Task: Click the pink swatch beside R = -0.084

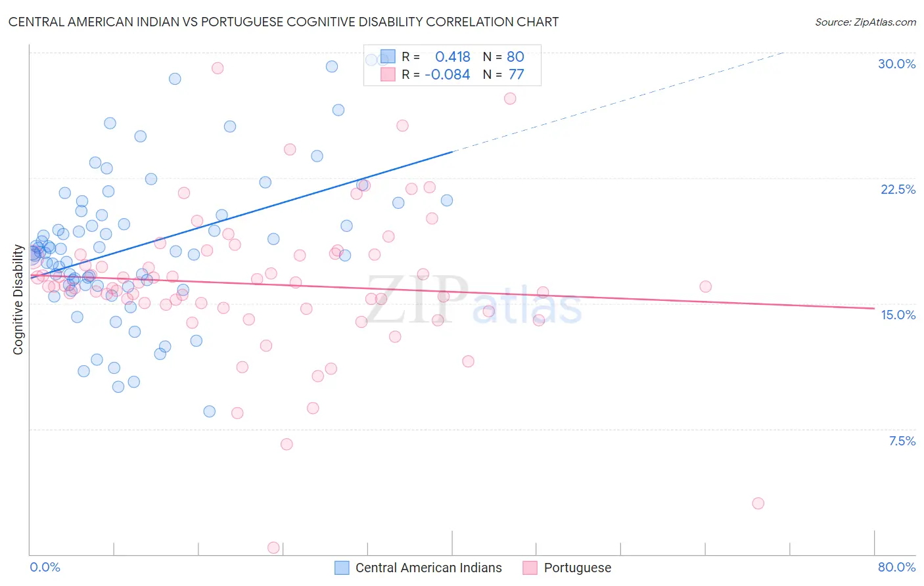Action: pyautogui.click(x=388, y=74)
